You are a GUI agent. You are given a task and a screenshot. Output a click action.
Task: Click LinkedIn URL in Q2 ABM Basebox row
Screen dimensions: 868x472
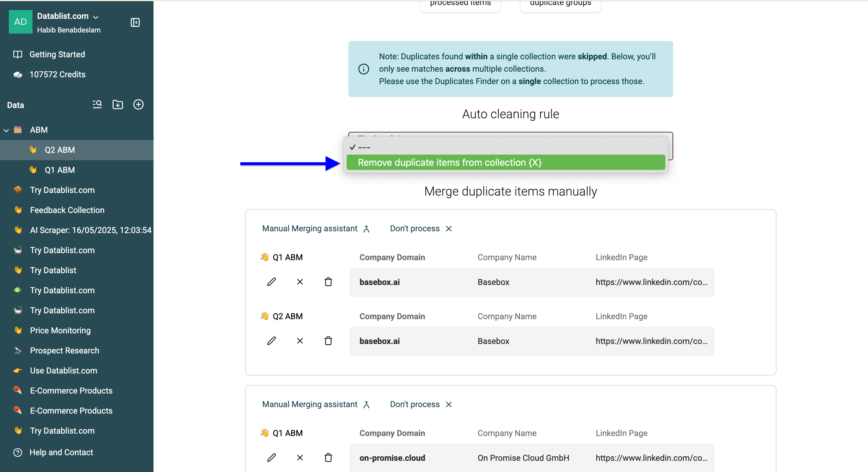click(651, 341)
